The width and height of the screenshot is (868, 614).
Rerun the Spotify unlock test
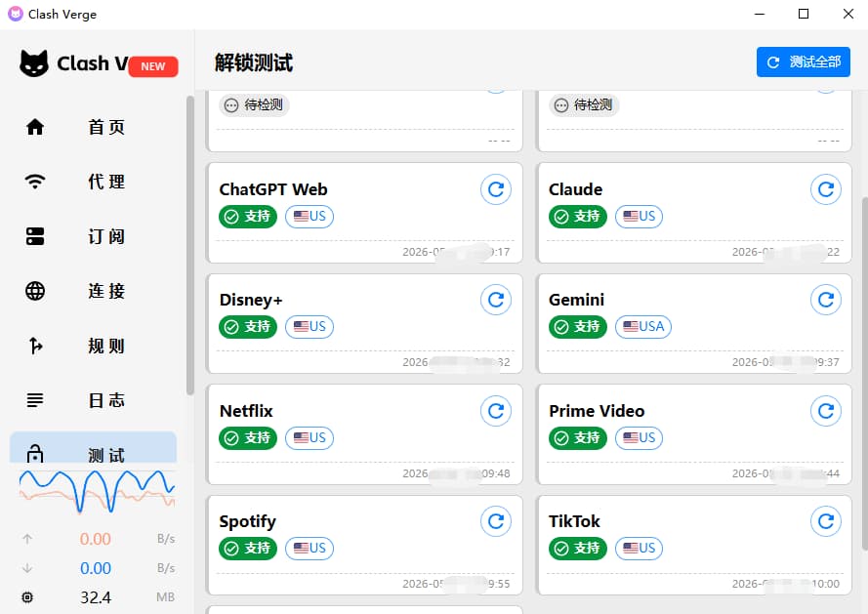click(495, 521)
